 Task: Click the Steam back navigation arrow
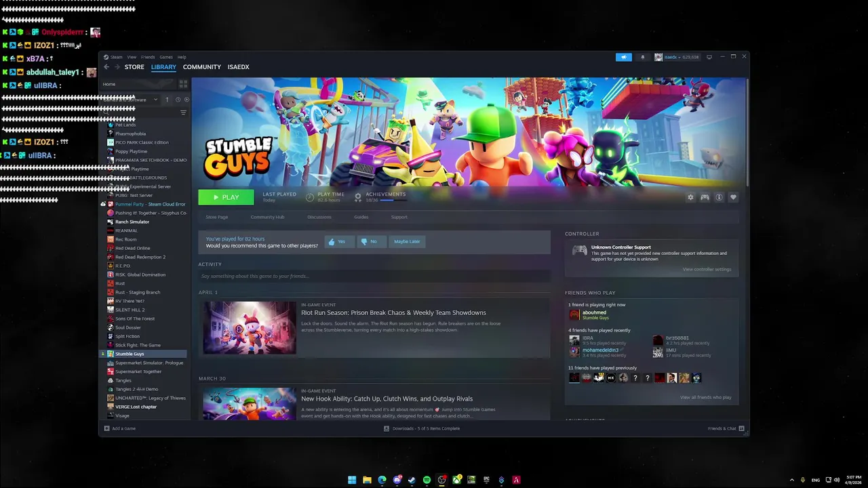click(x=106, y=67)
